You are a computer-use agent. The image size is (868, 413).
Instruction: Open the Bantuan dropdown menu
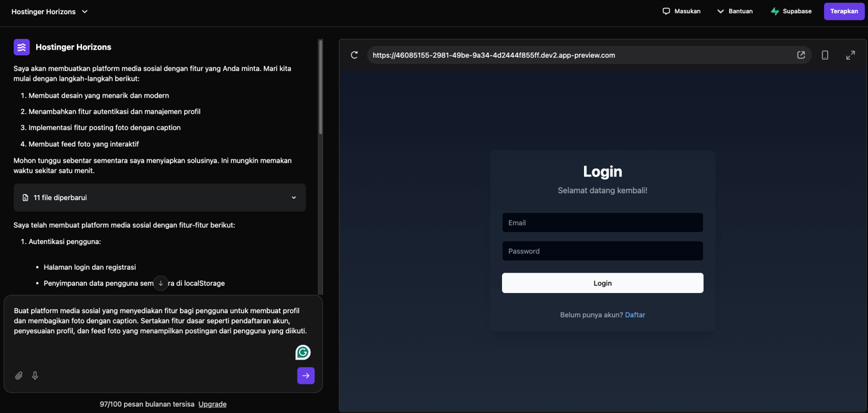pos(735,11)
